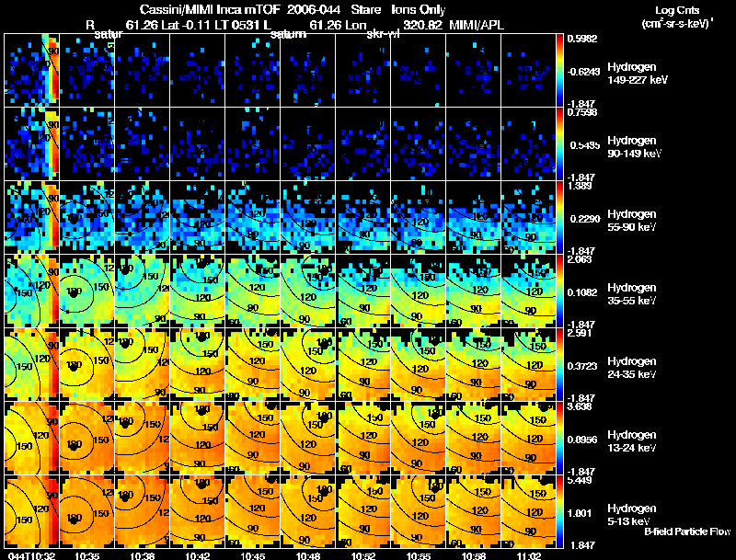
Task: Click the Hydrogen 13-24 keV image at 10:55
Action: [419, 438]
